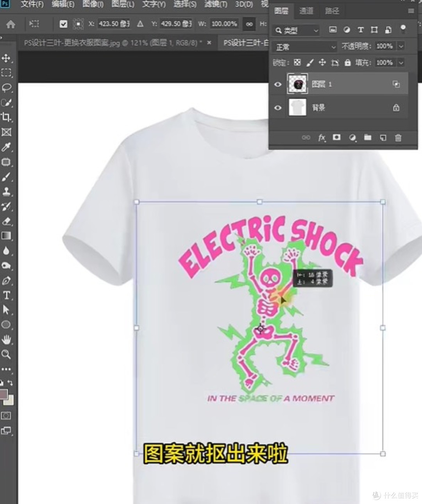The width and height of the screenshot is (422, 504).
Task: Open the 文字(Y) menu
Action: [154, 4]
